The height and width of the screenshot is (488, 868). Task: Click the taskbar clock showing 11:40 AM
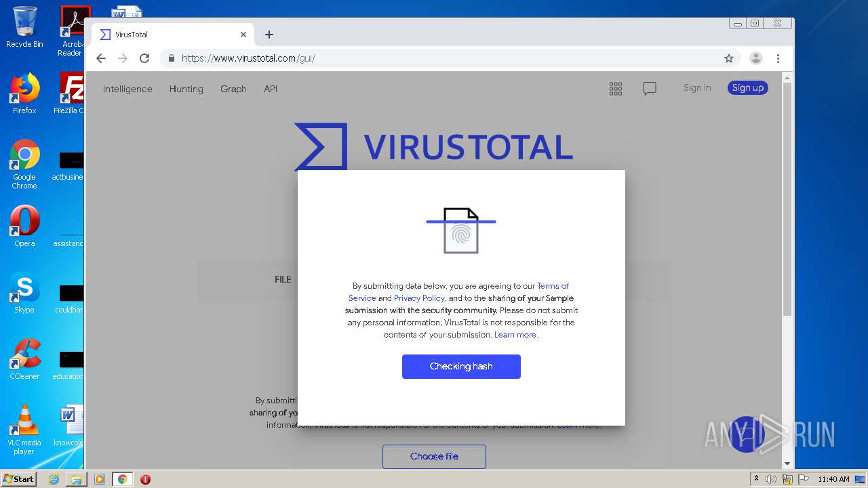coord(833,479)
